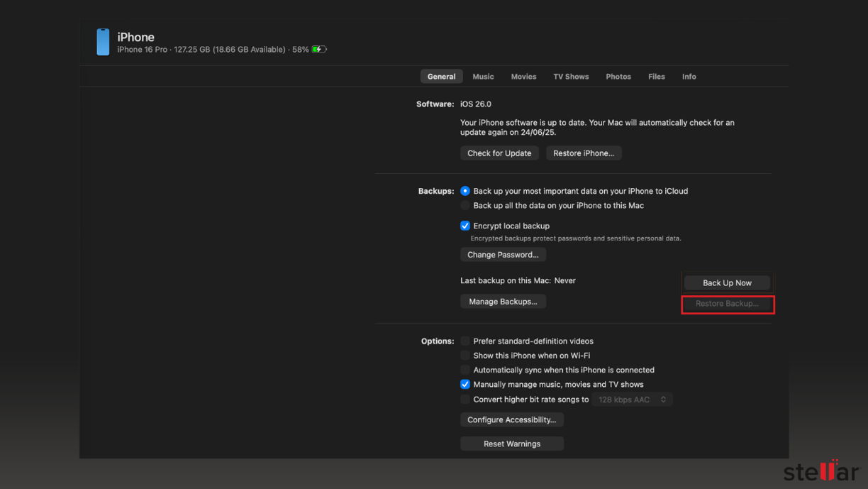The width and height of the screenshot is (868, 489).
Task: Select back up all data to this Mac
Action: [465, 205]
